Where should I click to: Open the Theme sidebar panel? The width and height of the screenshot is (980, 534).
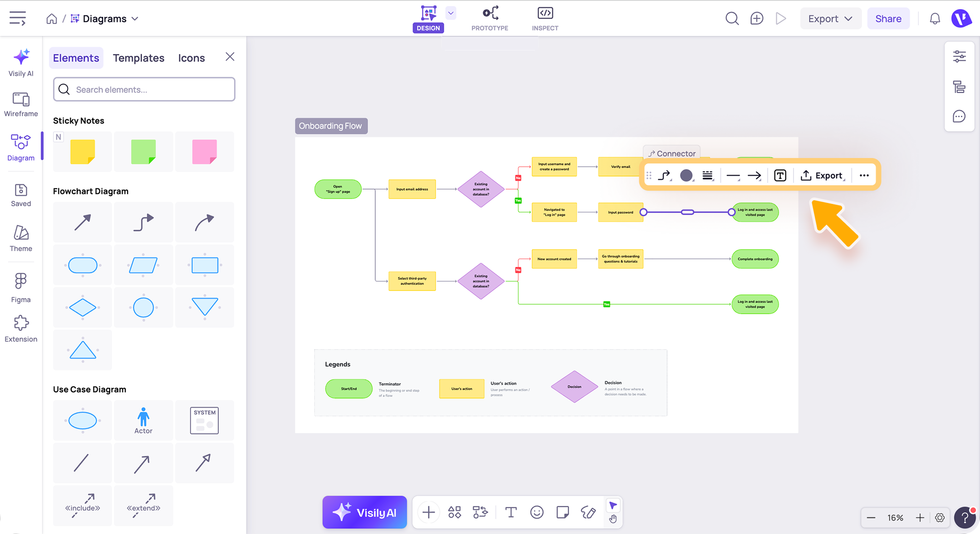point(21,238)
